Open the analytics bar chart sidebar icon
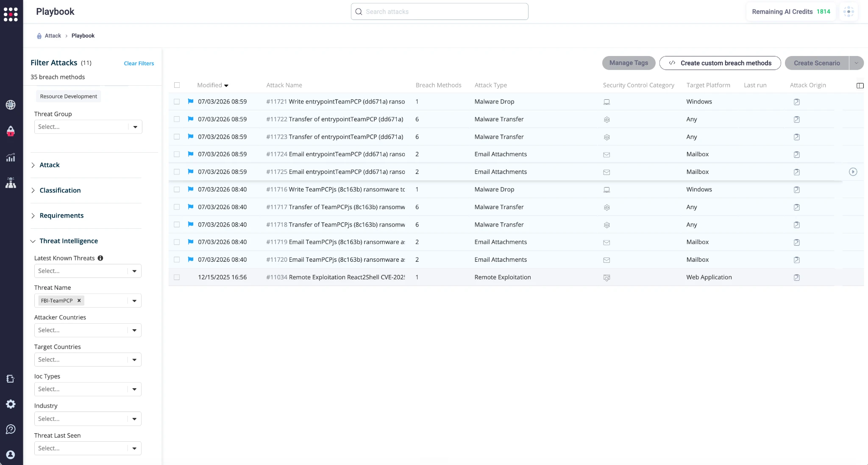This screenshot has height=465, width=868. tap(11, 157)
